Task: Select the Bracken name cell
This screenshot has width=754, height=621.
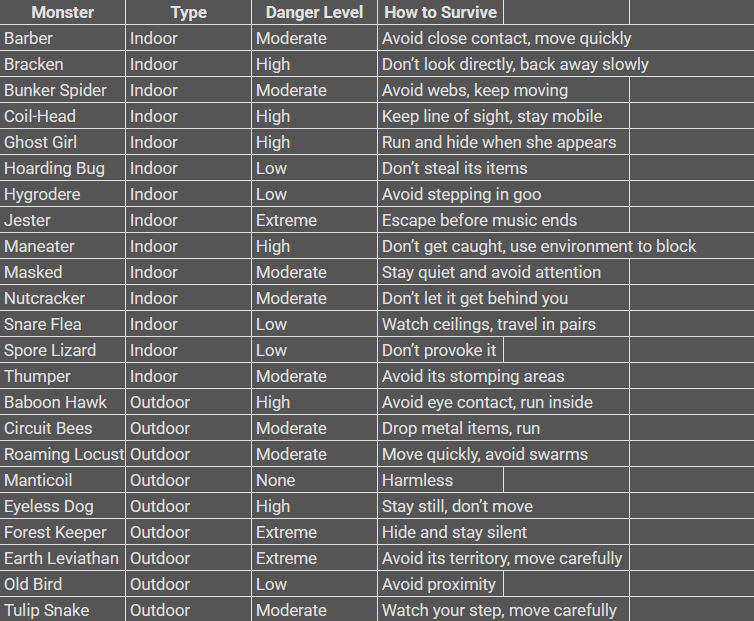Action: [62, 64]
